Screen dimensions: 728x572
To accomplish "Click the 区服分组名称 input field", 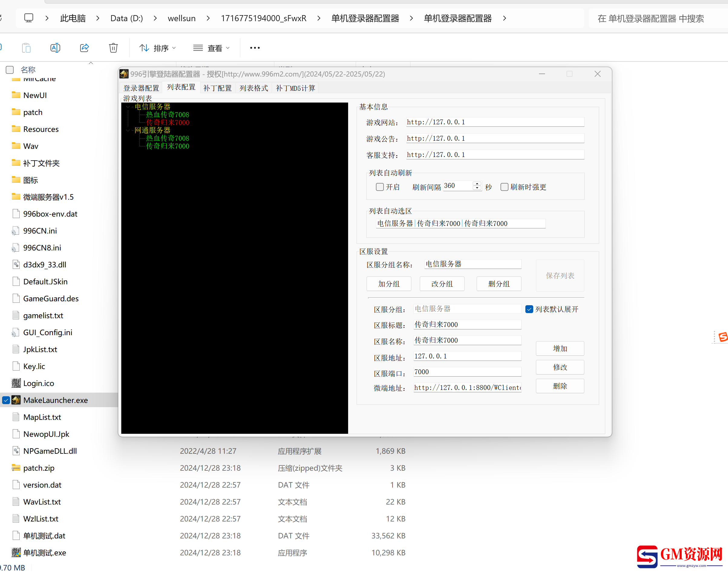I will click(x=472, y=264).
